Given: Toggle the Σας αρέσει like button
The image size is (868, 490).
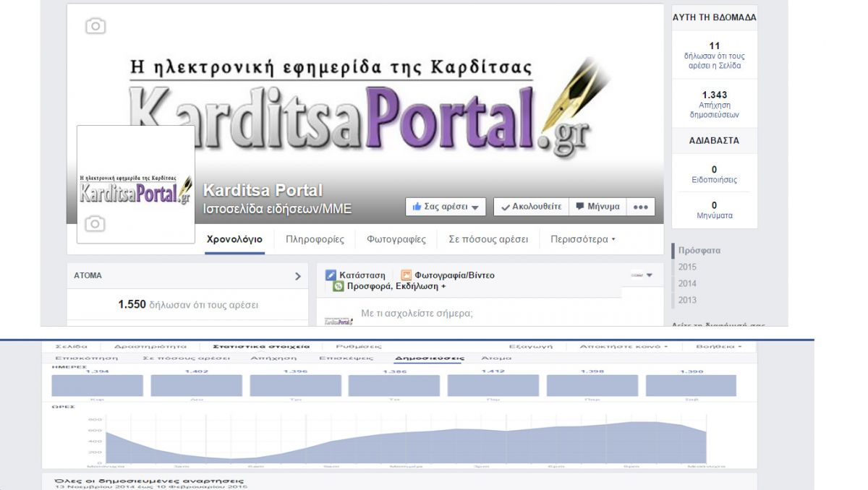Looking at the screenshot, I should [x=445, y=207].
